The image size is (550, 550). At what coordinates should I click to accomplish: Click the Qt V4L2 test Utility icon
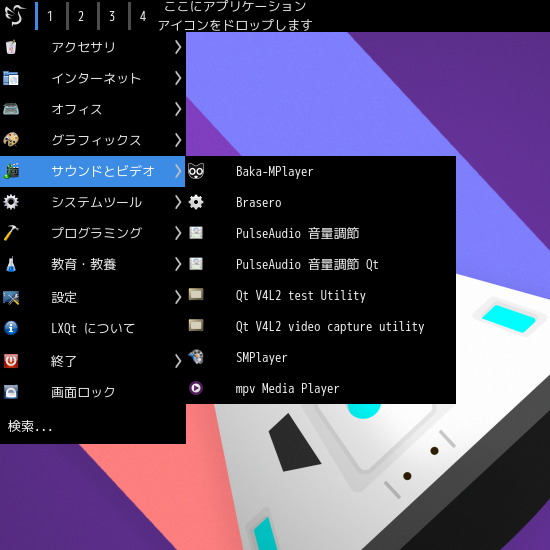point(196,294)
